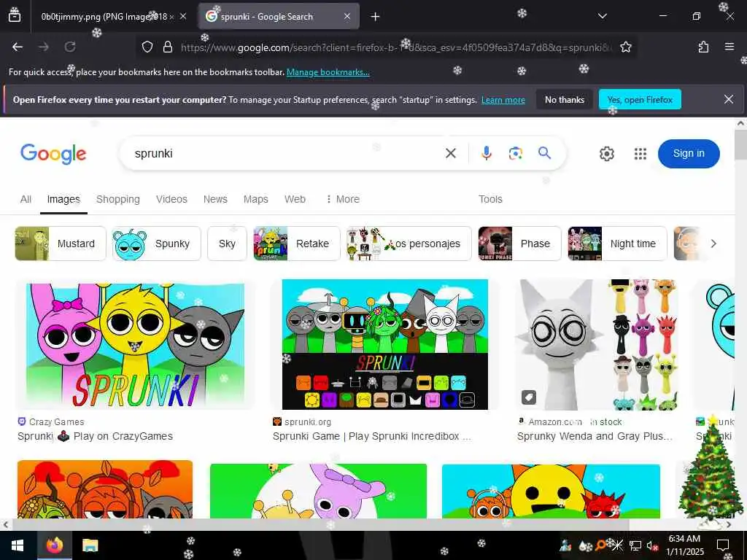Image resolution: width=747 pixels, height=560 pixels.
Task: Open the sprunki.org game image result
Action: tap(385, 344)
